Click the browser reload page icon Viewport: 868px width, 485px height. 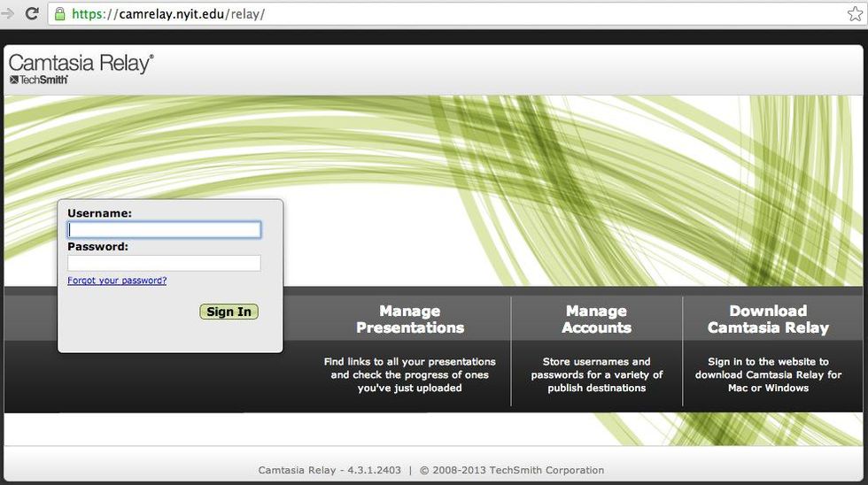pyautogui.click(x=32, y=14)
